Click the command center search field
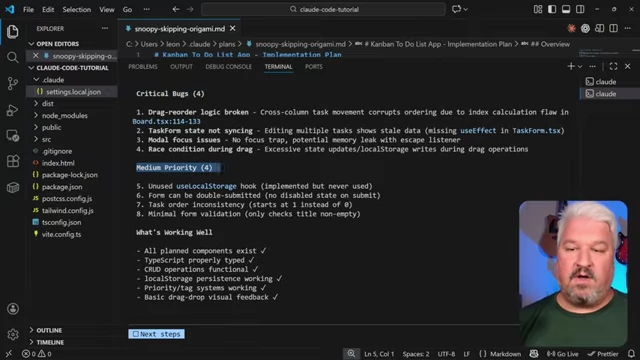This screenshot has width=640, height=360. pyautogui.click(x=323, y=9)
